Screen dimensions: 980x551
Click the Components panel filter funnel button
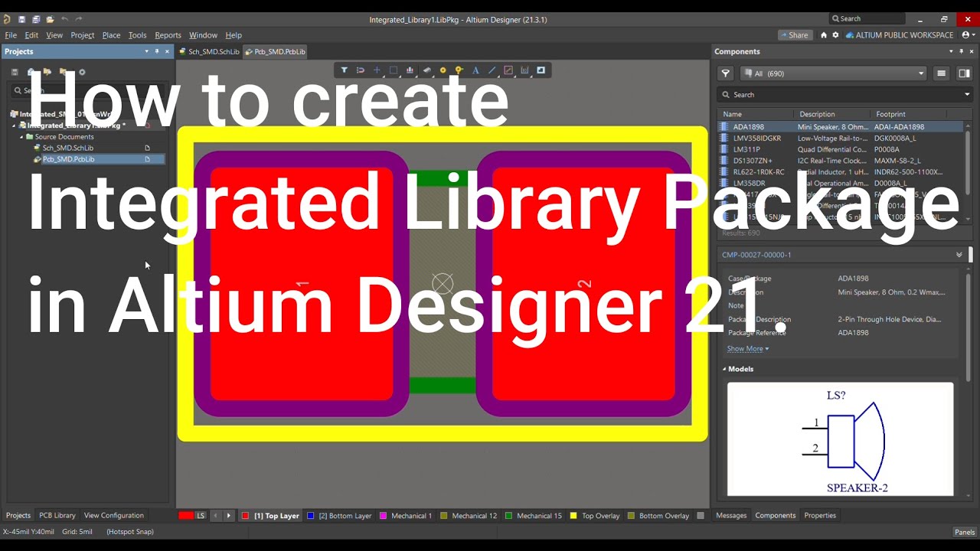coord(726,73)
